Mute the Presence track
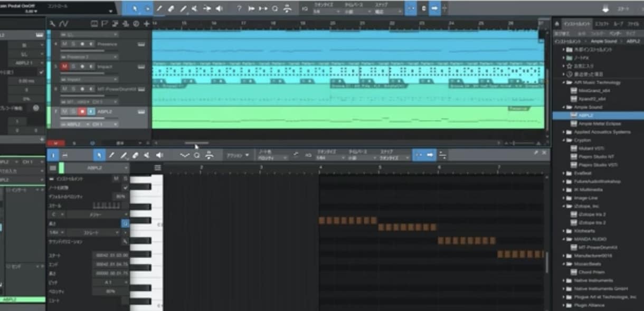Screen dimensions: 644x311 (64, 44)
